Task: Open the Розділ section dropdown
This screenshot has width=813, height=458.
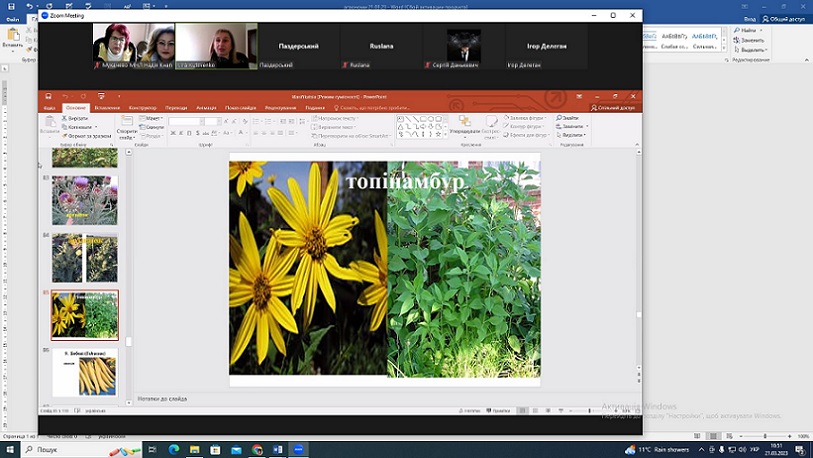Action: pos(152,136)
